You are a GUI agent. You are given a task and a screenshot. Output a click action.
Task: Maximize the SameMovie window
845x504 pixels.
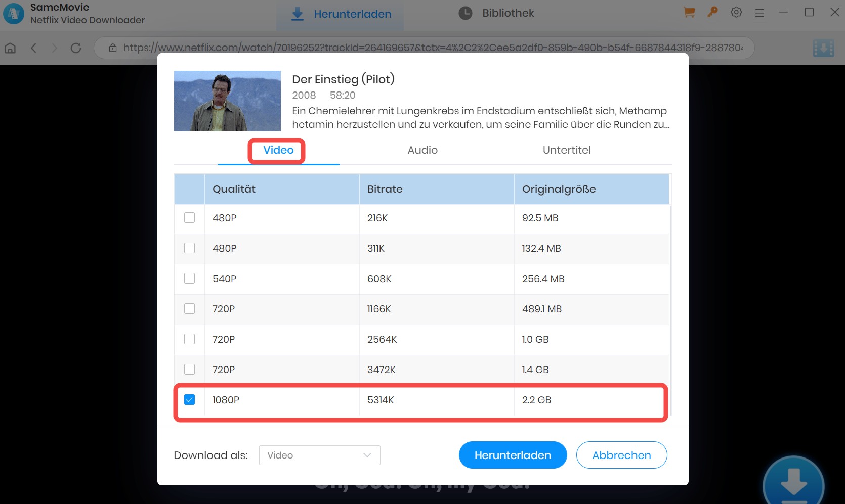pyautogui.click(x=809, y=12)
